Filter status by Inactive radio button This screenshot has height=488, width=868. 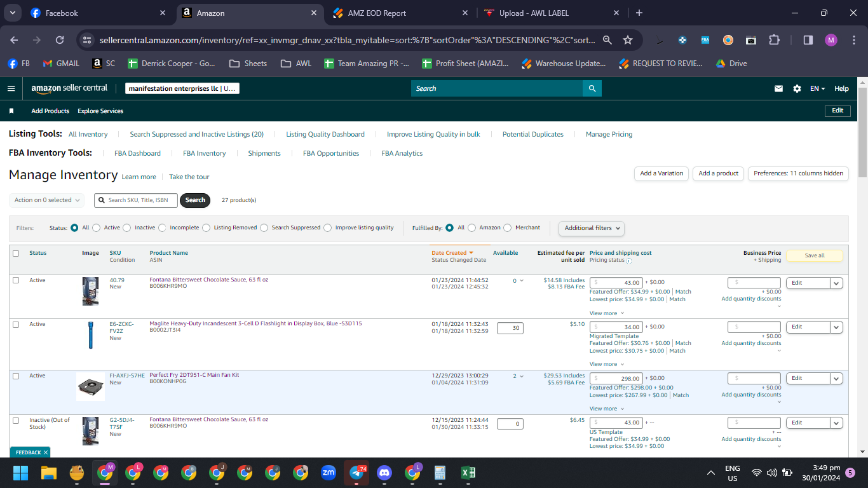point(127,227)
